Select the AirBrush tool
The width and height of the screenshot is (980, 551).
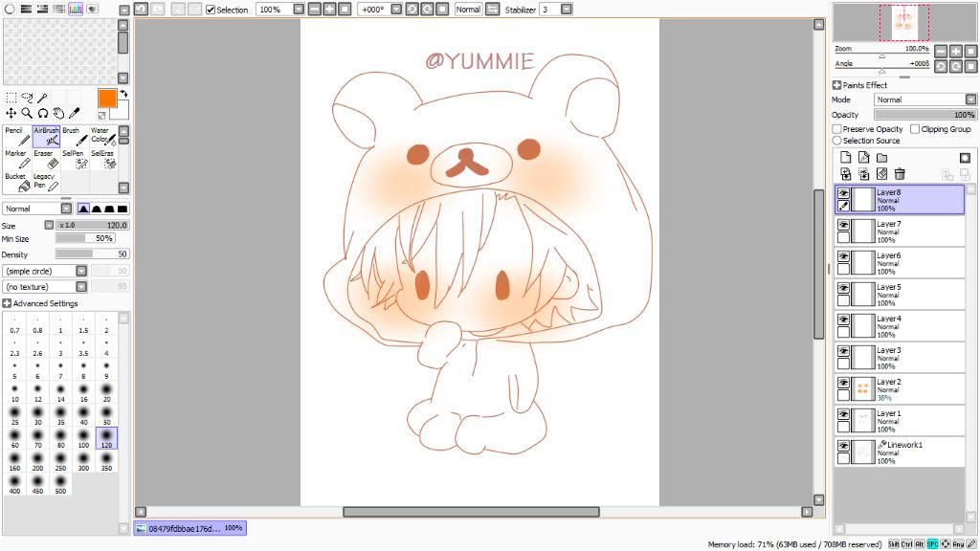click(x=46, y=136)
